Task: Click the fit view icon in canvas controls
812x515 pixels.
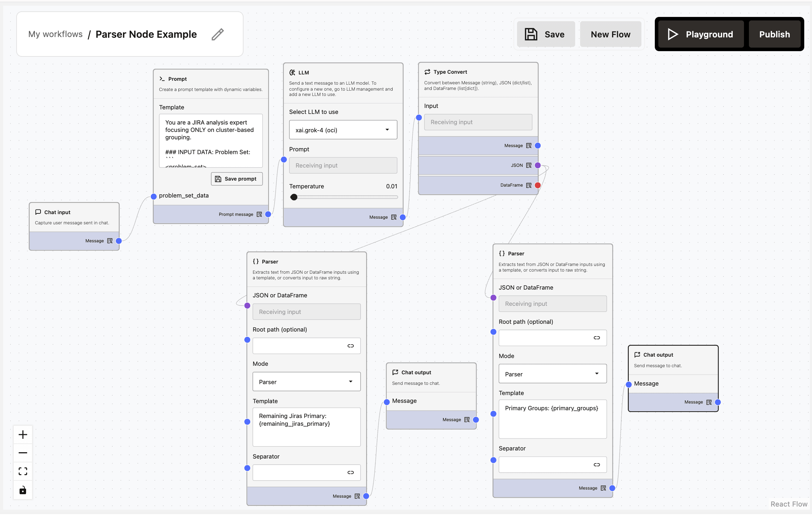Action: [x=23, y=471]
